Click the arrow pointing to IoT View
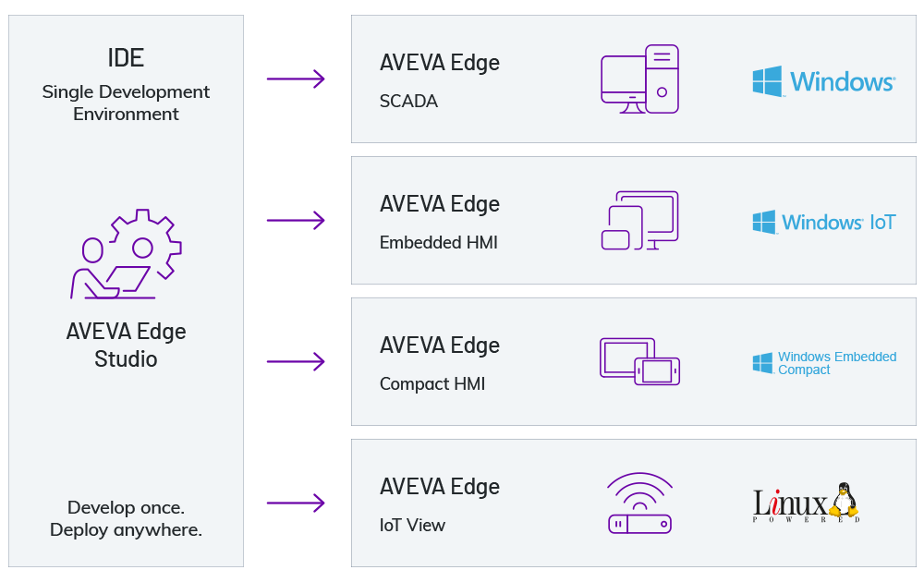The width and height of the screenshot is (924, 582). pos(296,503)
